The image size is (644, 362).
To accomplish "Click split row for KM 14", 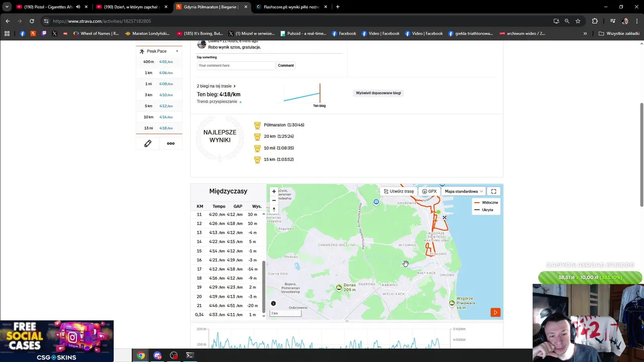I will (227, 242).
